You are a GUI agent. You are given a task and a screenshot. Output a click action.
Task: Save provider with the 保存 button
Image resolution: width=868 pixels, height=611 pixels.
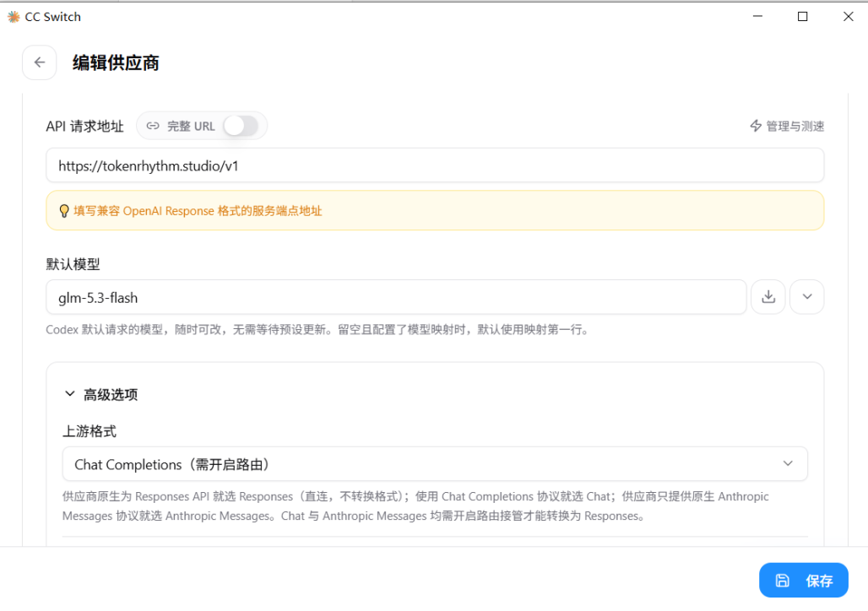803,580
